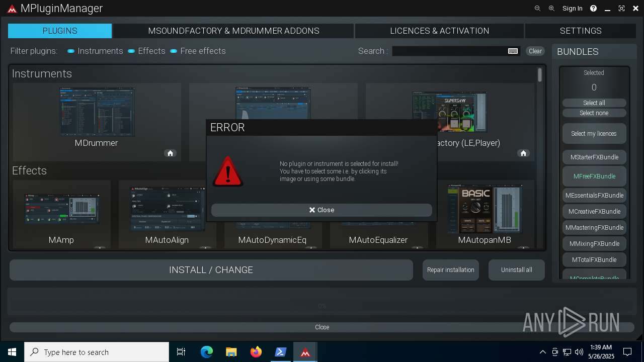Click Select none in Bundles
The height and width of the screenshot is (362, 644).
[594, 113]
